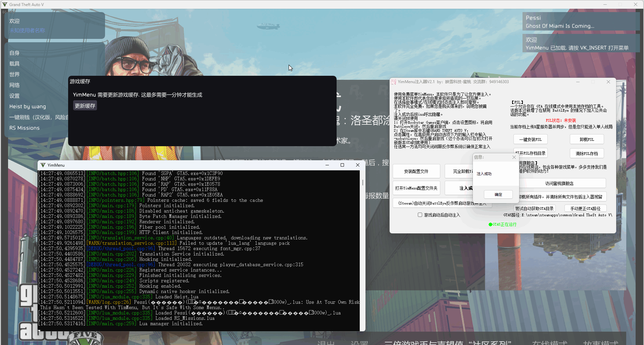Click the 注入 button behind the dialog

coord(459,188)
